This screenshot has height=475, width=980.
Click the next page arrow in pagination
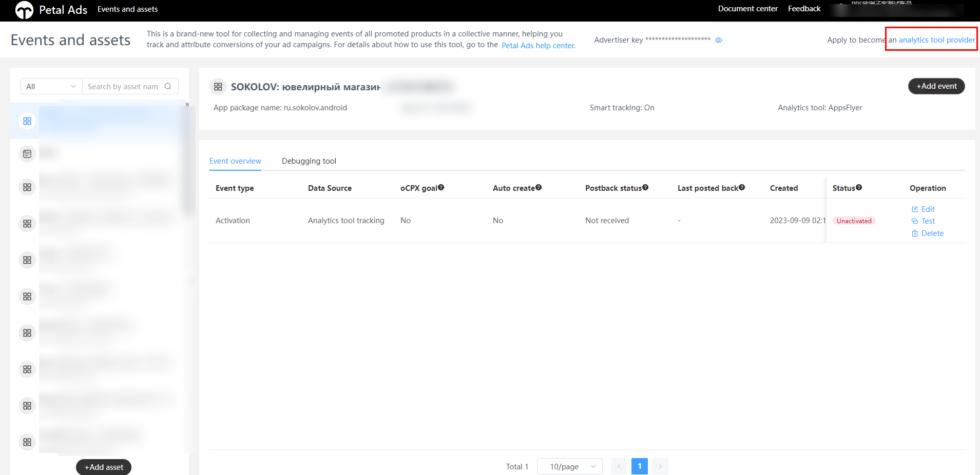660,466
